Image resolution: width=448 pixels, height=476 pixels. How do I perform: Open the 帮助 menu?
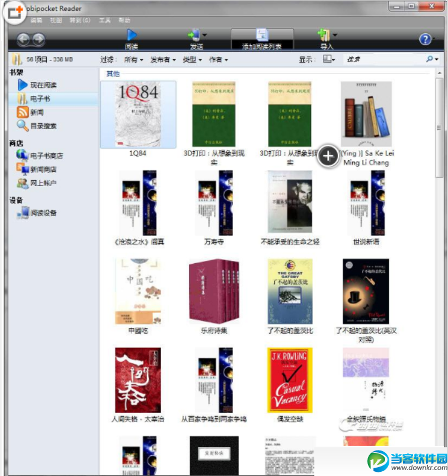[124, 20]
